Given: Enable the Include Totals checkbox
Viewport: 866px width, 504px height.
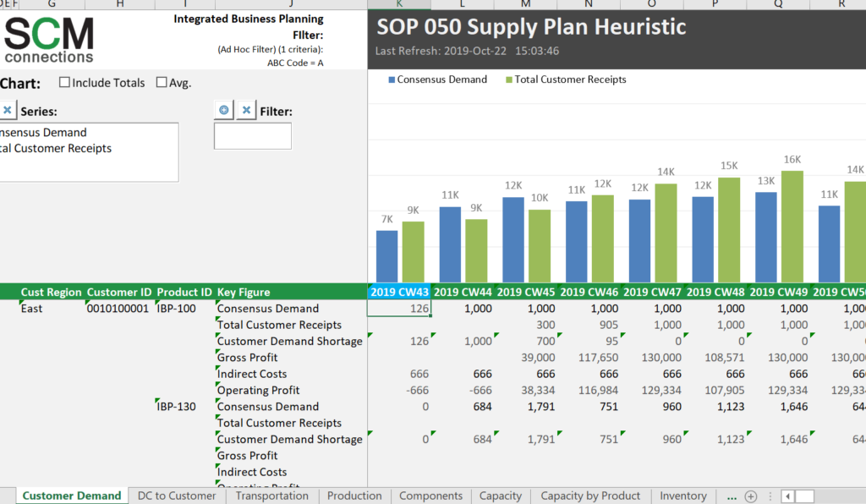Looking at the screenshot, I should pyautogui.click(x=64, y=82).
